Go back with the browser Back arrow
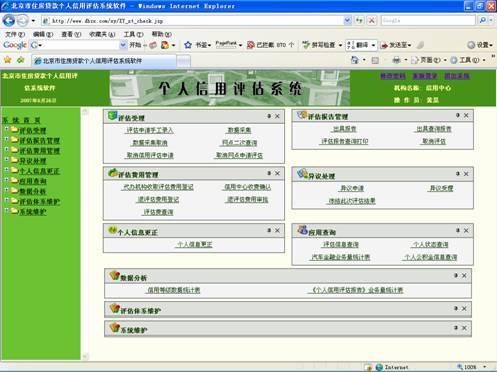The image size is (497, 372). (9, 21)
